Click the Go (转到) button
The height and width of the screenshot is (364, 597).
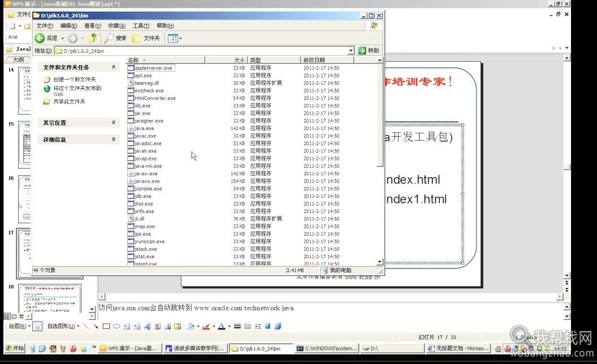(369, 51)
